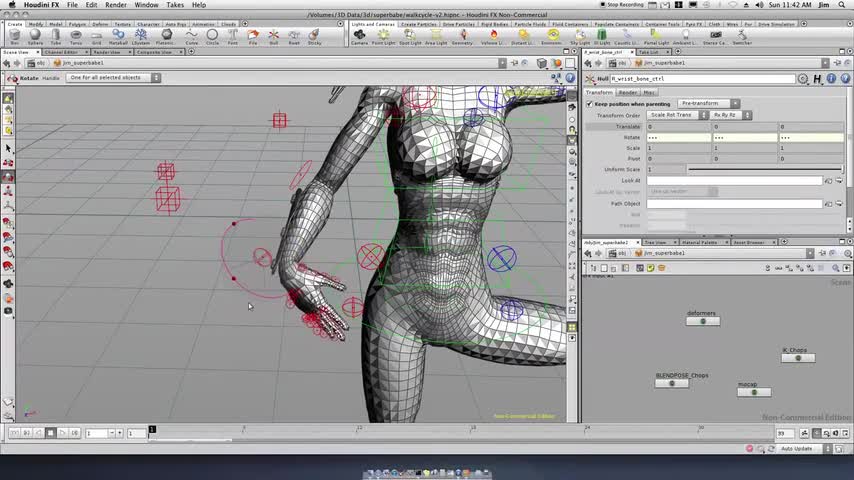Open the Scale Rot Trans order dropdown
The image size is (854, 480).
pos(675,115)
